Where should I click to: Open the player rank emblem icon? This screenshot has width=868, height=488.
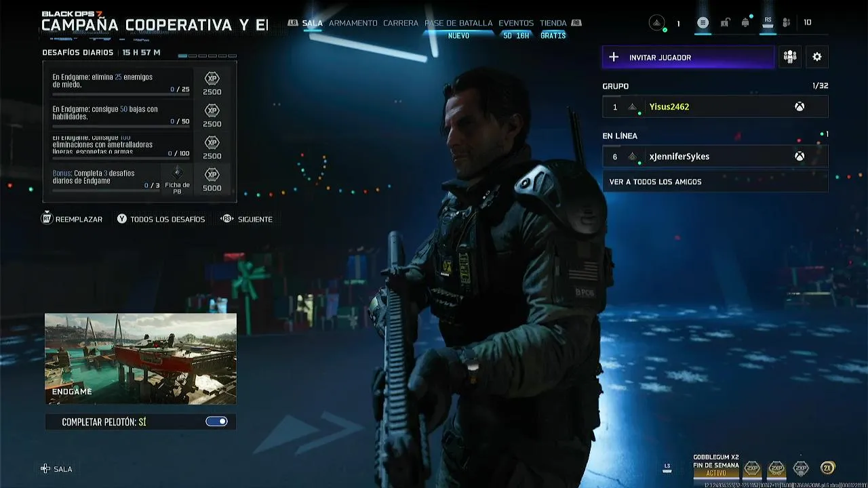click(x=656, y=23)
